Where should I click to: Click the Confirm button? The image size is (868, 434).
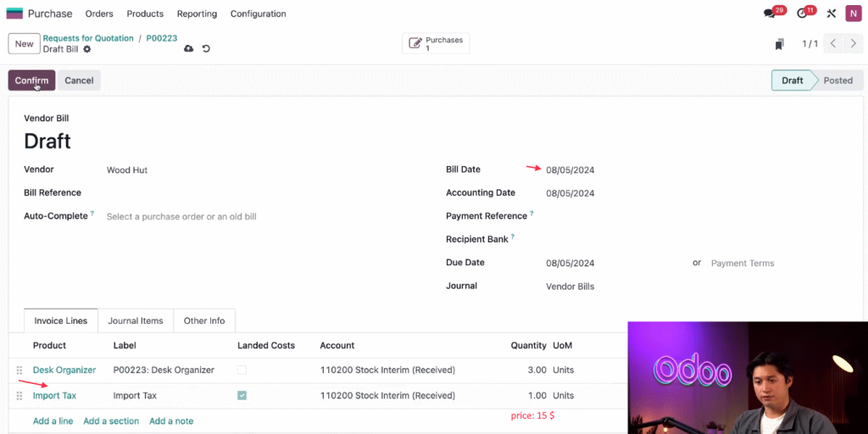pos(31,81)
